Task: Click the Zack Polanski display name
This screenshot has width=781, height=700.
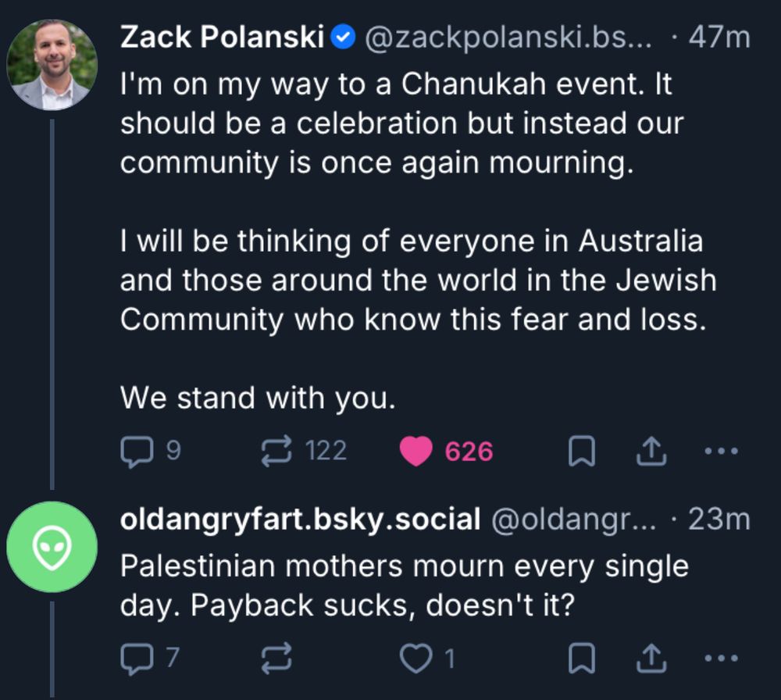Action: click(222, 37)
